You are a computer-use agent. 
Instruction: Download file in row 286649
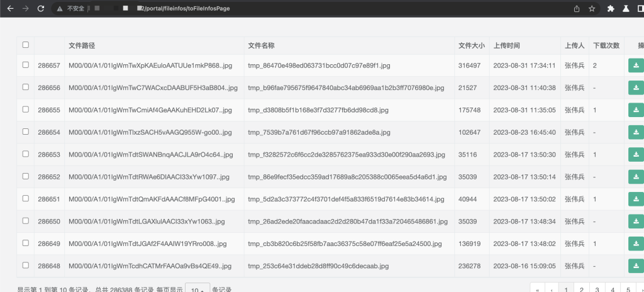pos(636,244)
